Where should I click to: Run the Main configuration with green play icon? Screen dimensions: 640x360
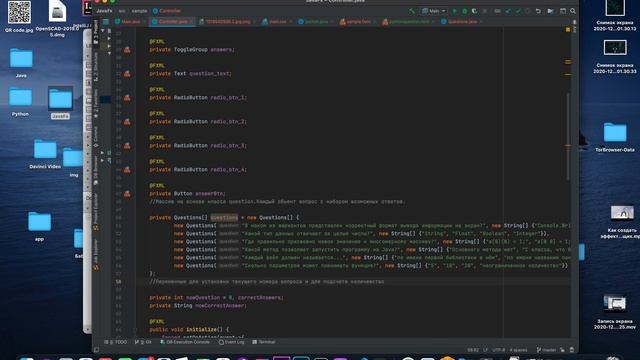[454, 11]
